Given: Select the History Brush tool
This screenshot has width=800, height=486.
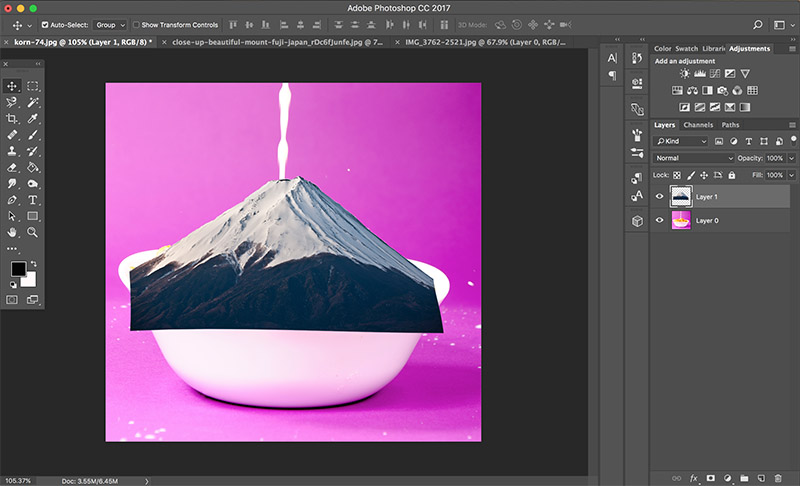Looking at the screenshot, I should [33, 151].
